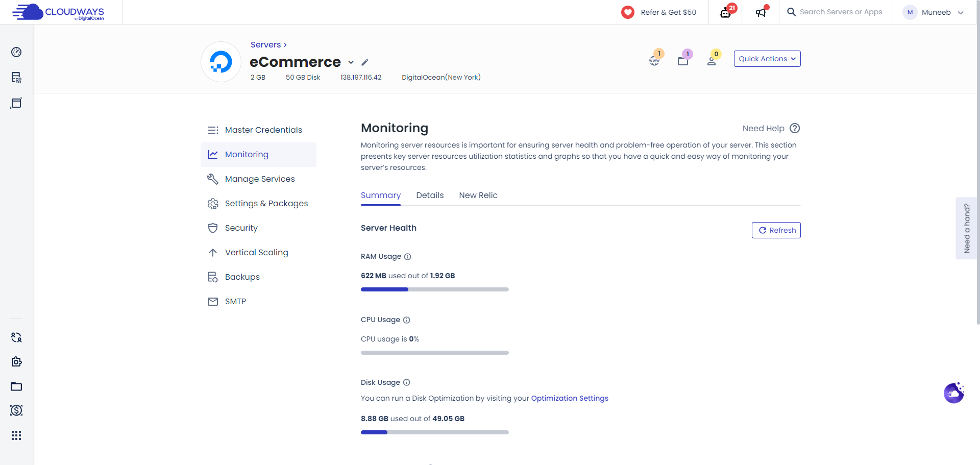The image size is (980, 465).
Task: Open the team members icon in the sidebar
Action: tap(16, 337)
